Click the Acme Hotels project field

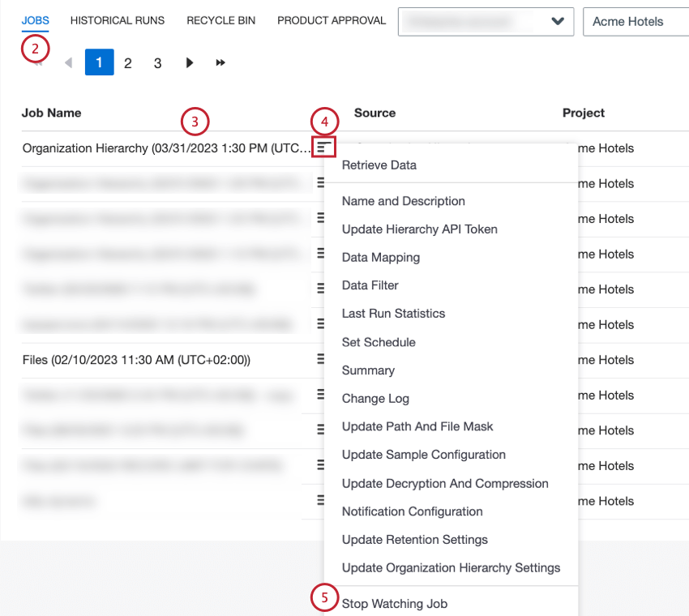636,22
